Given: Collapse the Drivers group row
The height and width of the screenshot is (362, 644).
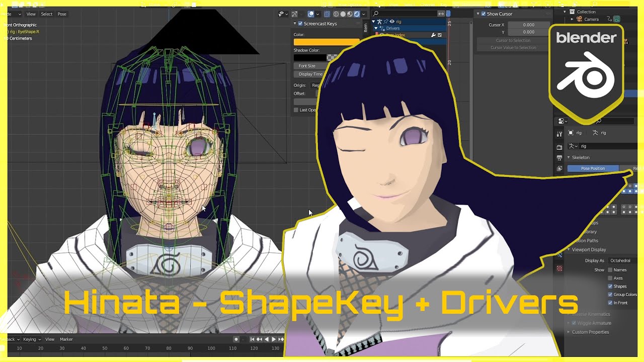Looking at the screenshot, I should 376,28.
